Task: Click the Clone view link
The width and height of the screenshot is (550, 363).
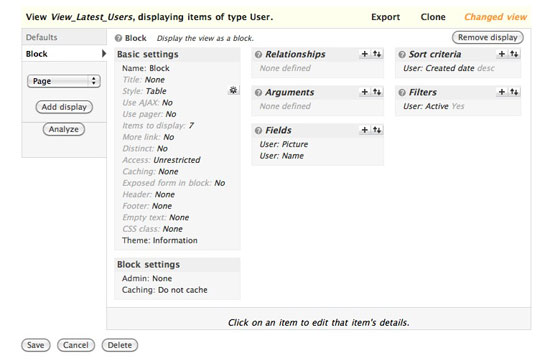Action: (433, 17)
